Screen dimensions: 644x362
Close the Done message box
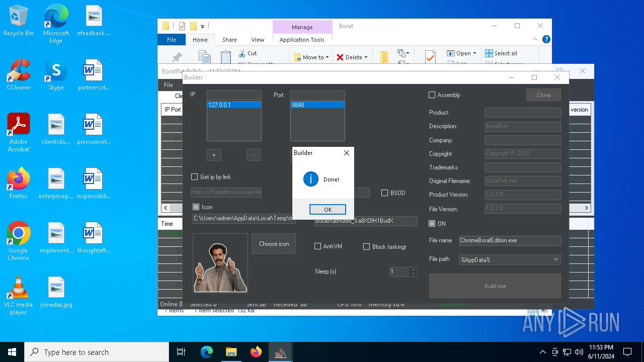346,153
